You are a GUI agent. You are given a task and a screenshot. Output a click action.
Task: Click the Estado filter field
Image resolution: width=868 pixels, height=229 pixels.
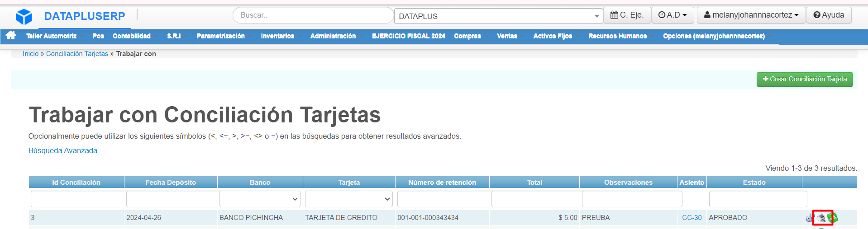coord(758,199)
